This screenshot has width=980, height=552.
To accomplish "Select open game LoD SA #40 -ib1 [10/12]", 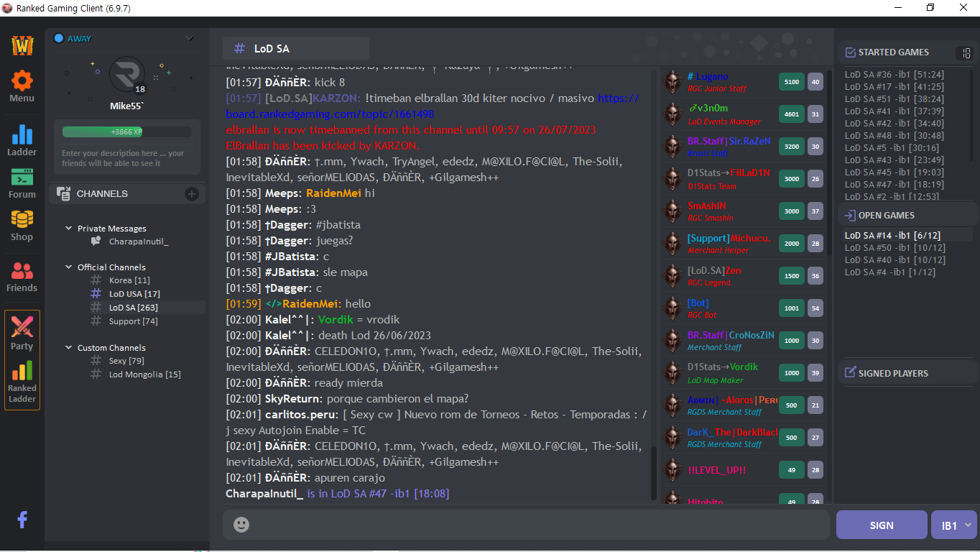I will coord(895,260).
